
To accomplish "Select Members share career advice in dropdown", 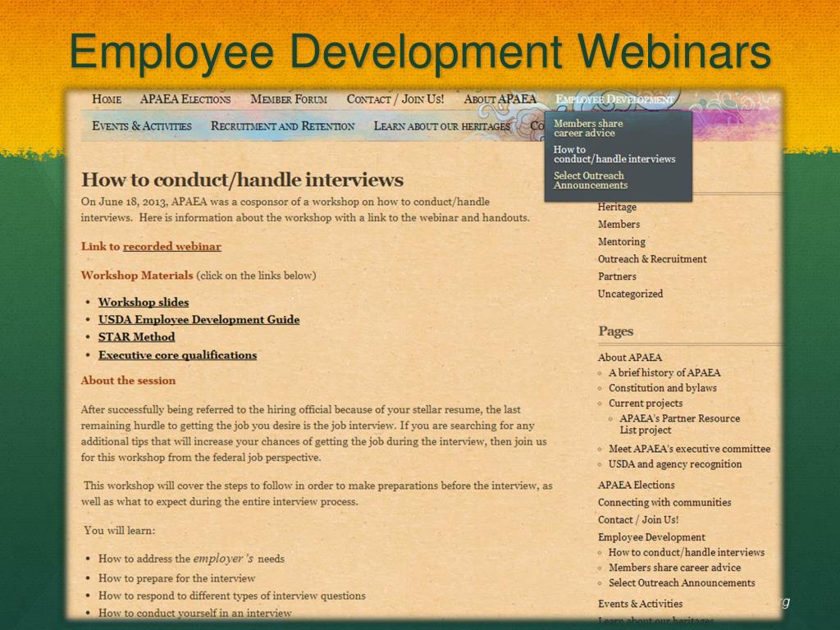I will [x=588, y=128].
